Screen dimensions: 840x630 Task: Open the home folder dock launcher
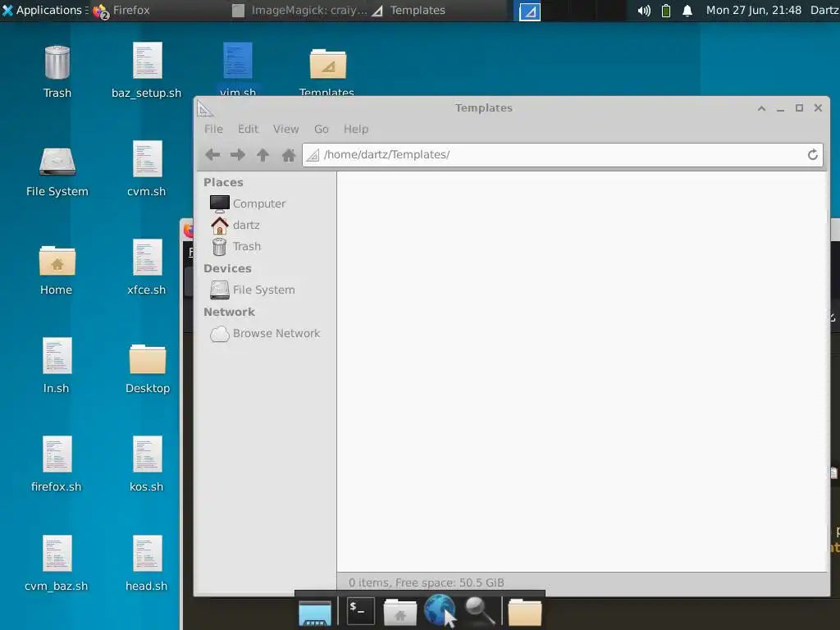tap(400, 613)
